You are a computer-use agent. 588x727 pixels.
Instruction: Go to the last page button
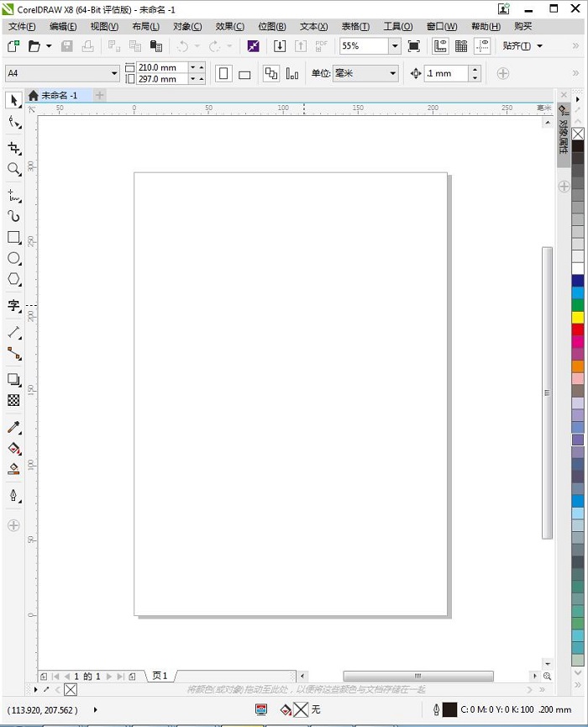coord(120,677)
